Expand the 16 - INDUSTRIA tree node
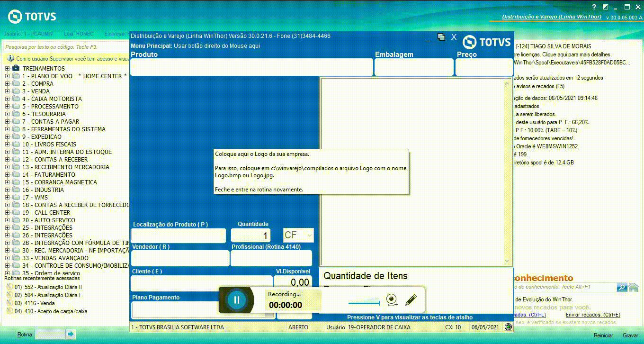Screen dimensions: 644x344 point(7,190)
